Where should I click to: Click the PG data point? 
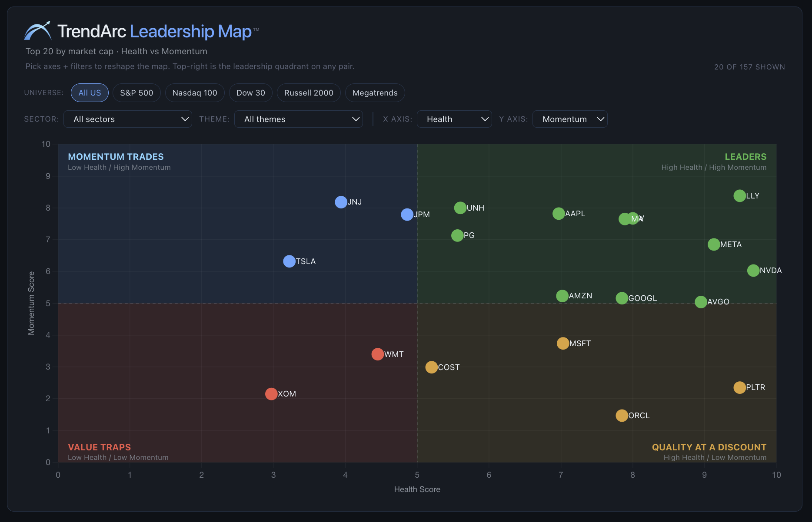(x=457, y=235)
